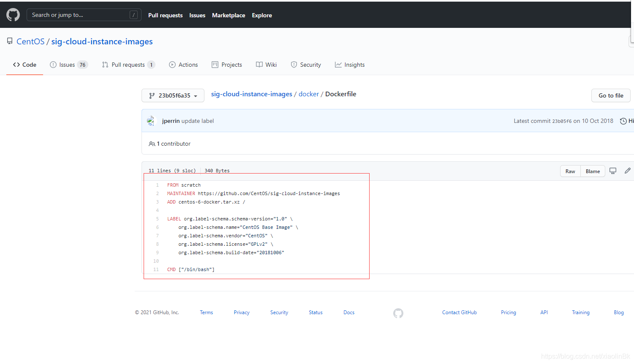The image size is (634, 364).
Task: View the Raw file
Action: click(570, 171)
